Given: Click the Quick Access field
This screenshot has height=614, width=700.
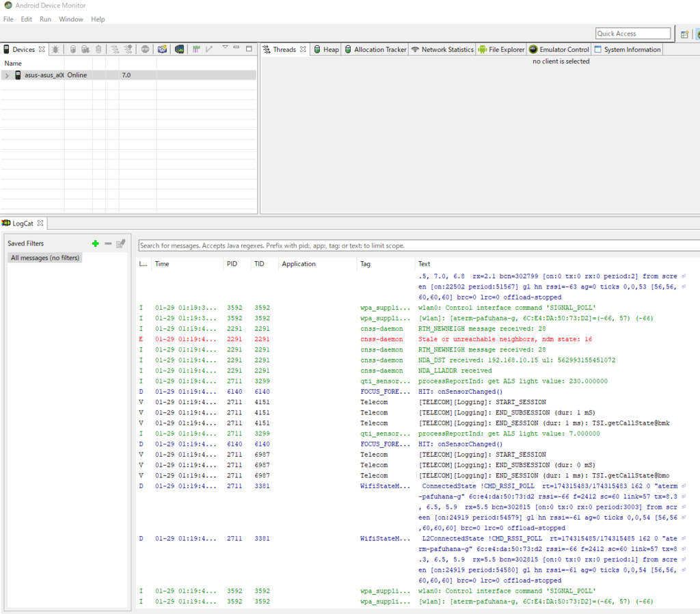Looking at the screenshot, I should click(x=632, y=34).
